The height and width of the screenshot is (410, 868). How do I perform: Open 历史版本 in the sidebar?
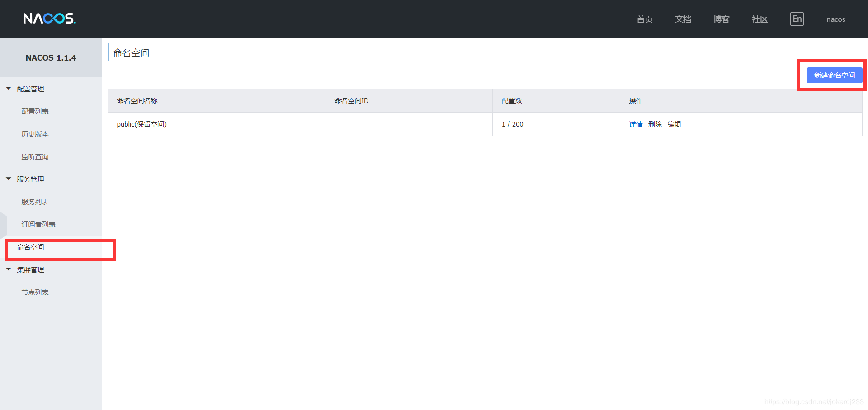[x=35, y=134]
